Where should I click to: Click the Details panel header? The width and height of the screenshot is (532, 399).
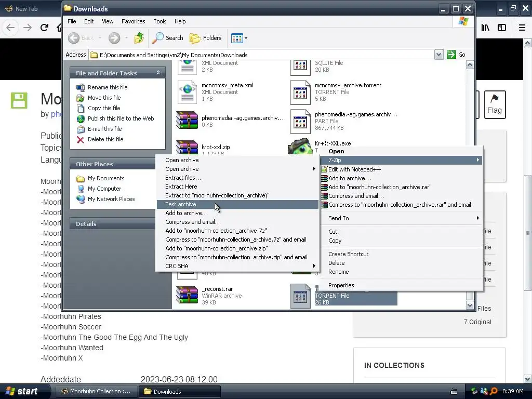113,223
